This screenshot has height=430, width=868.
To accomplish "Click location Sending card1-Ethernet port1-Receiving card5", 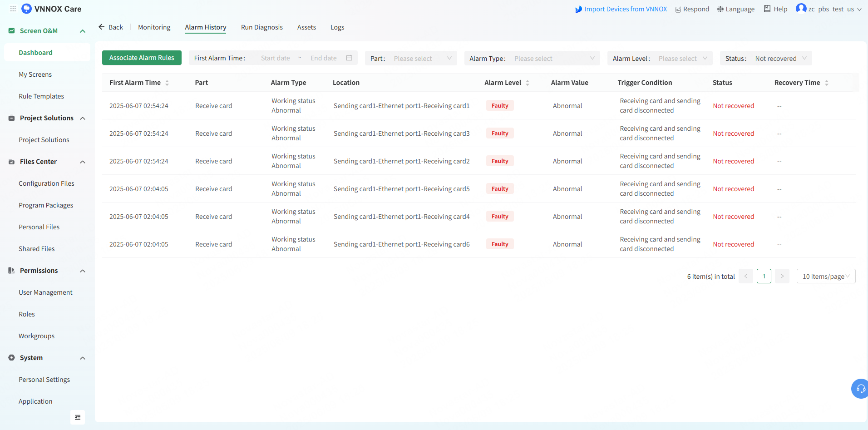I will point(402,189).
